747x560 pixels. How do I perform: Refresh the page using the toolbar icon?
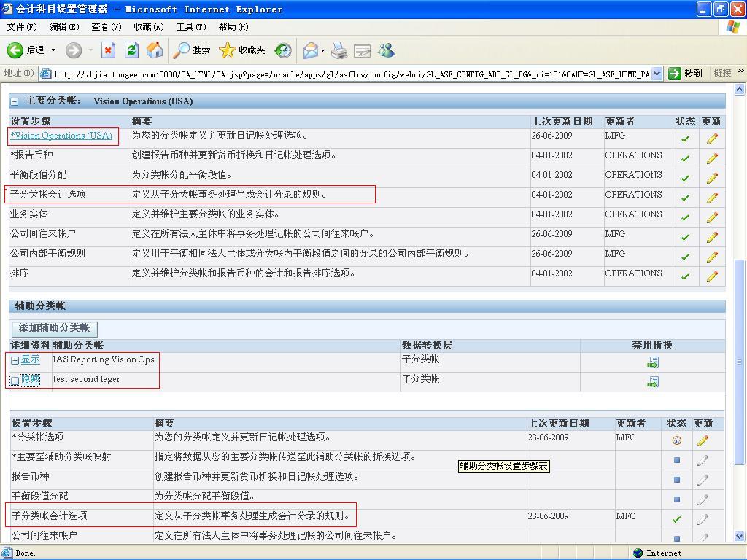tap(131, 50)
